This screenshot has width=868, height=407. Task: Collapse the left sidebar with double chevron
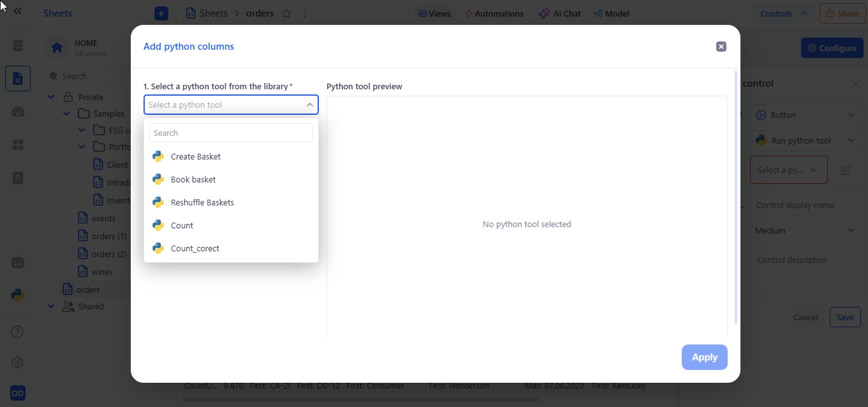click(x=18, y=11)
